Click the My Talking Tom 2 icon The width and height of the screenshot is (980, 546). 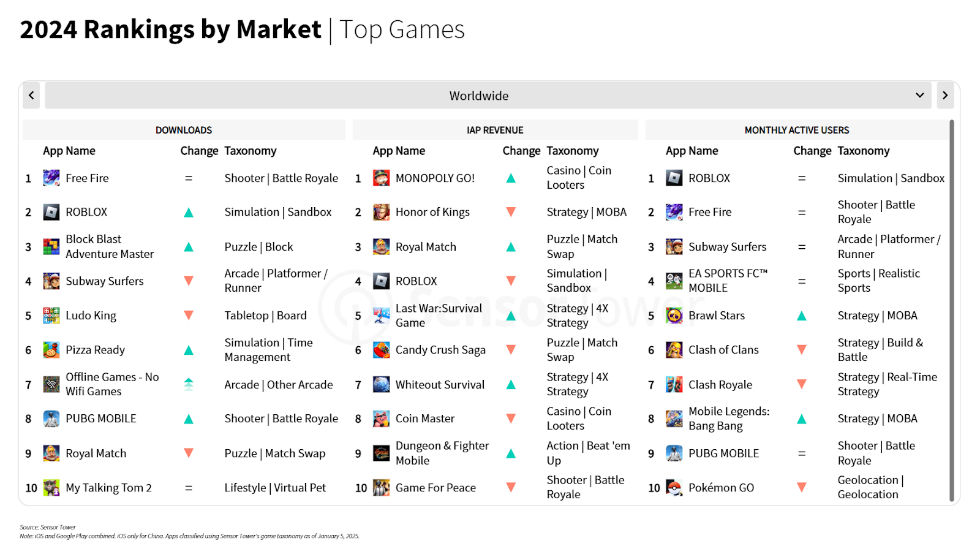pos(51,488)
